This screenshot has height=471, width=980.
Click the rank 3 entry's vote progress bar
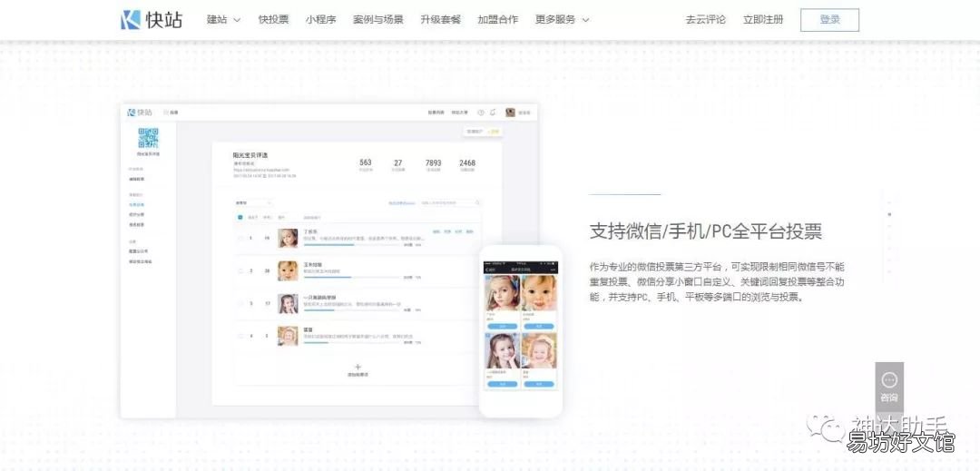[352, 309]
